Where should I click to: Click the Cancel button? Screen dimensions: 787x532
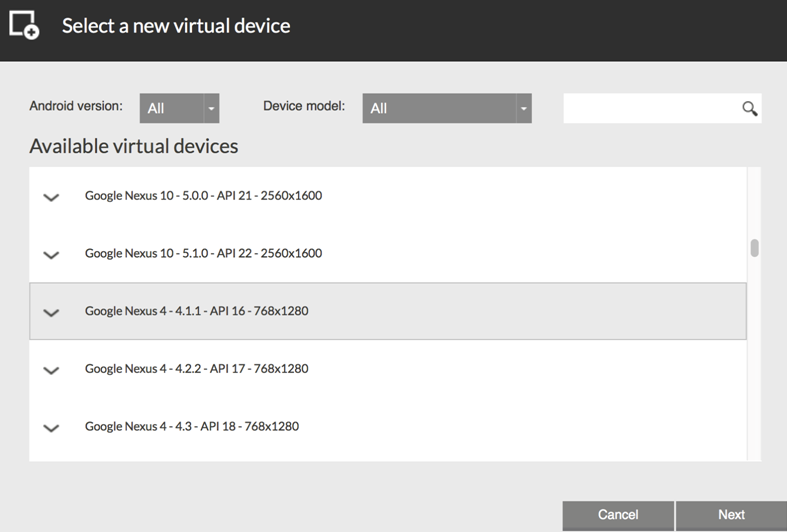click(618, 515)
